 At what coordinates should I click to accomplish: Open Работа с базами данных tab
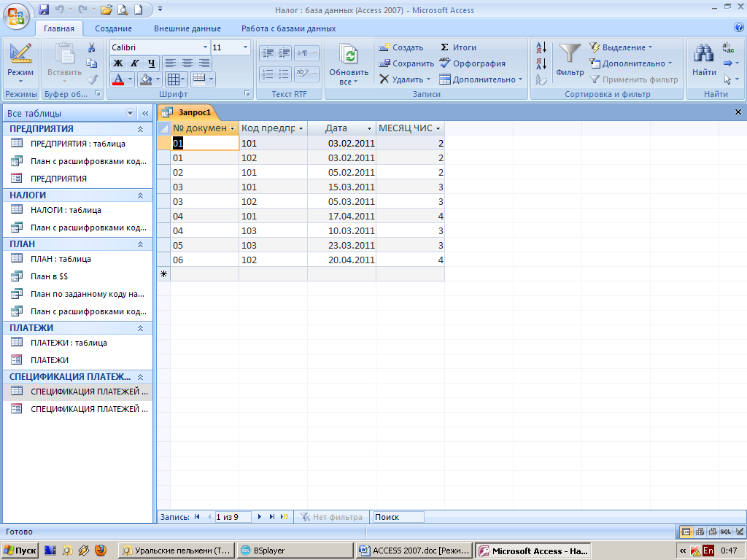(289, 28)
